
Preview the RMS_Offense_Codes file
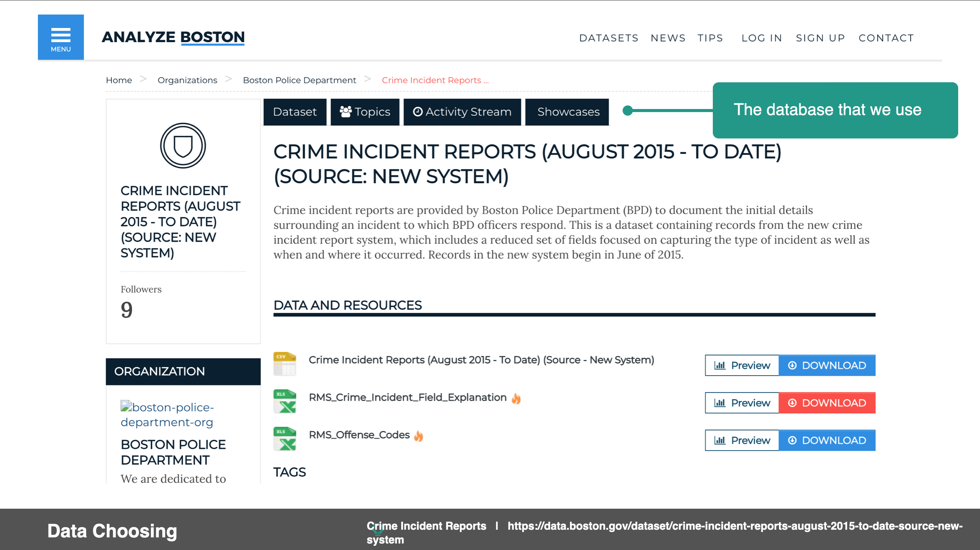pyautogui.click(x=742, y=440)
